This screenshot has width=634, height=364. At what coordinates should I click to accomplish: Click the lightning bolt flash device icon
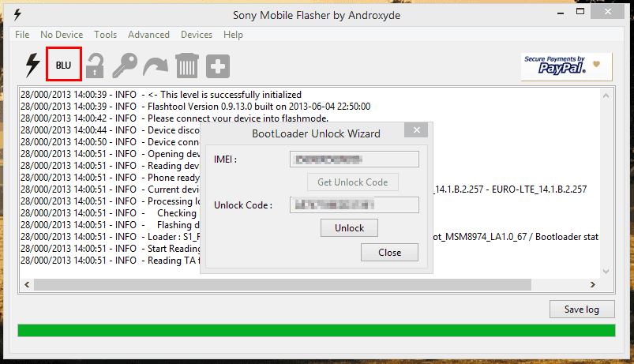32,65
